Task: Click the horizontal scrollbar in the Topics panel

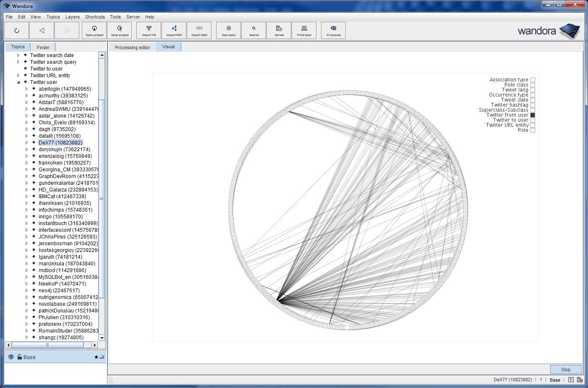Action: (x=47, y=345)
